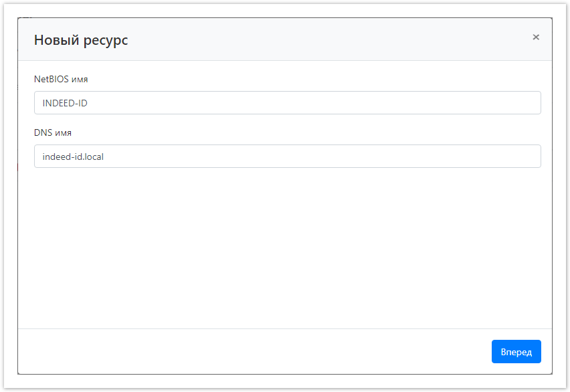Screen dimensions: 570x392
Task: Click the right end of DNS field
Action: pyautogui.click(x=529, y=157)
